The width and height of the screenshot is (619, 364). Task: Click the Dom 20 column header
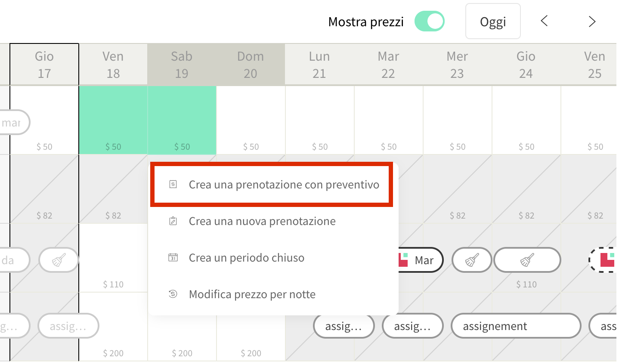click(251, 65)
